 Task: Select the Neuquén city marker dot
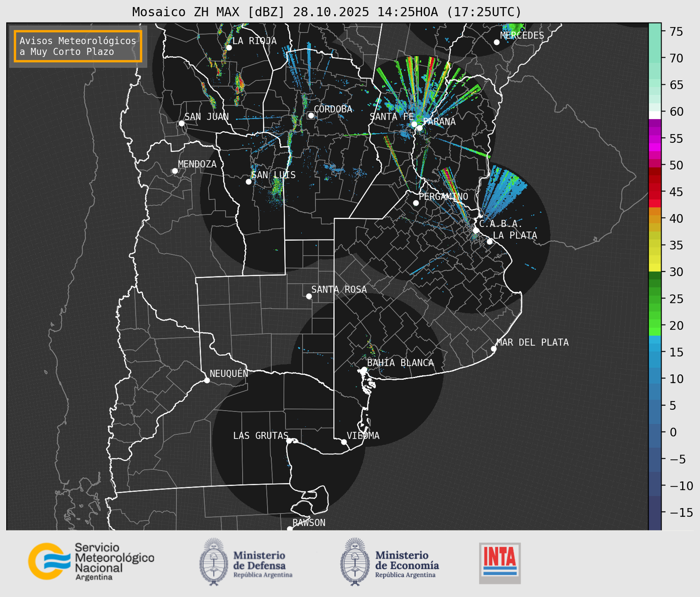pos(207,380)
